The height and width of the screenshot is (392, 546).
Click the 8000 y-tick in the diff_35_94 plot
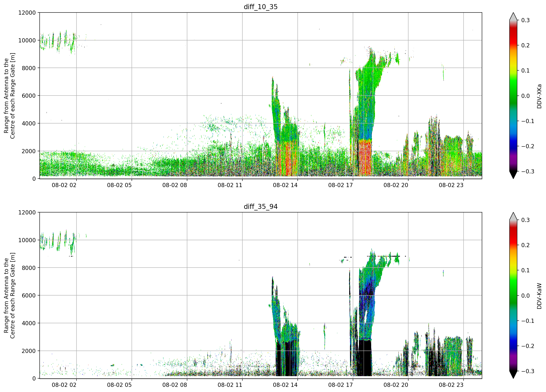click(x=29, y=268)
